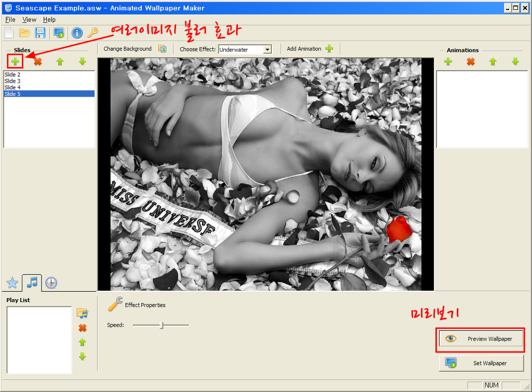
Task: Open a project with the folder icon
Action: (24, 33)
